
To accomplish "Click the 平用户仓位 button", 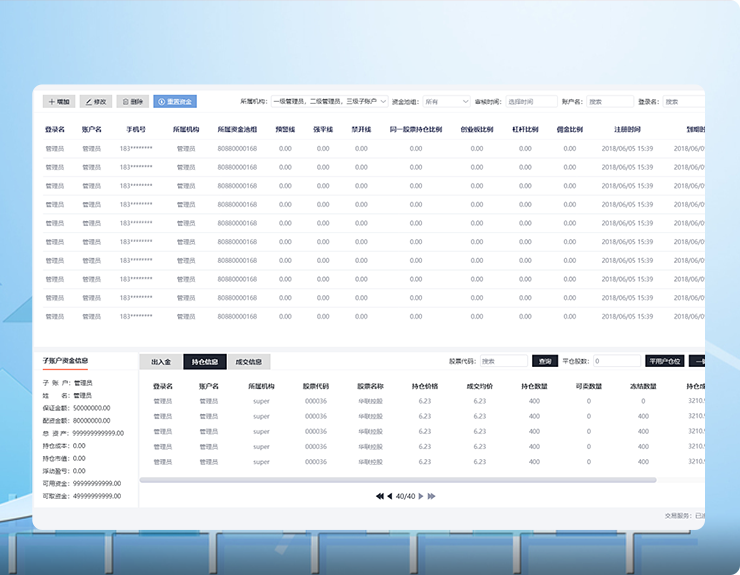I will coord(664,361).
